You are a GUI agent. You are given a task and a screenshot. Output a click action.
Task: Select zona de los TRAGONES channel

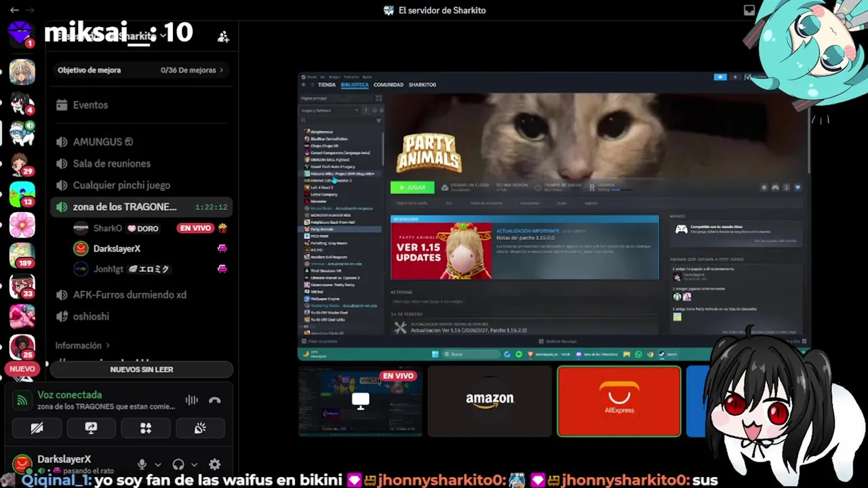coord(142,207)
